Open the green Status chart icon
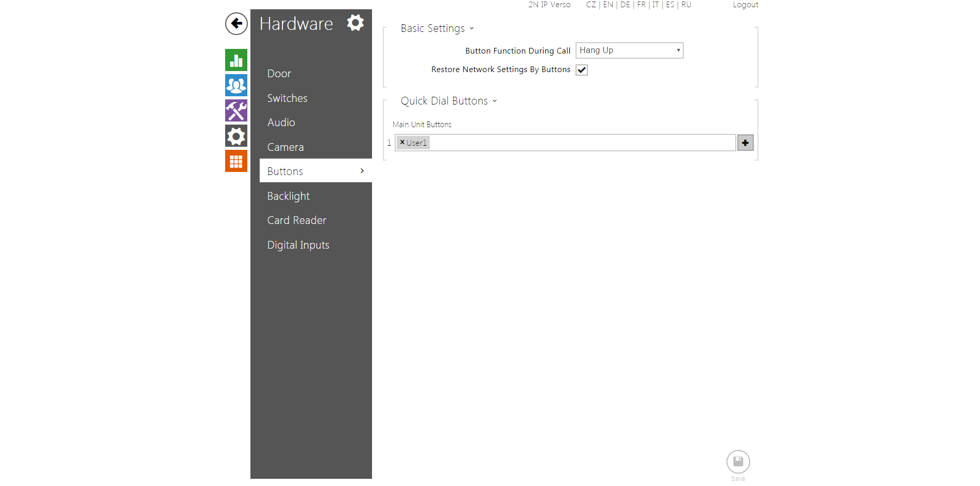Screen dimensions: 980x486 pos(236,60)
